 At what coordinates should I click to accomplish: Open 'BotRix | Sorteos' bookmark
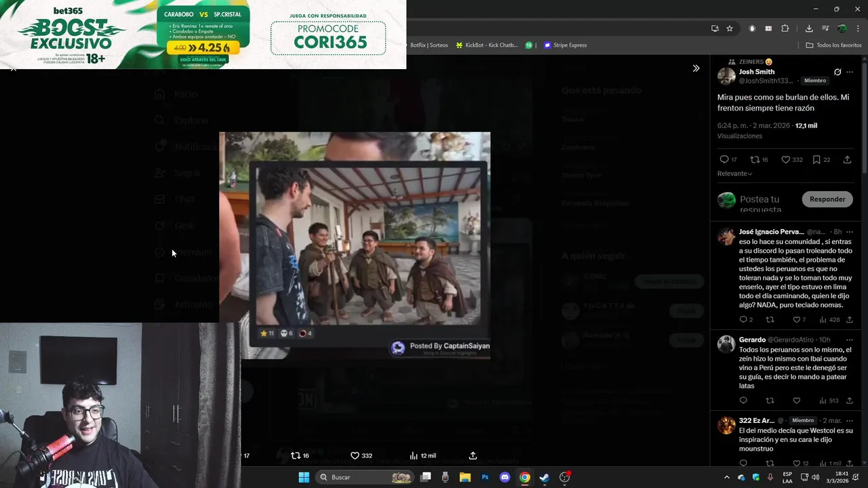click(x=427, y=45)
